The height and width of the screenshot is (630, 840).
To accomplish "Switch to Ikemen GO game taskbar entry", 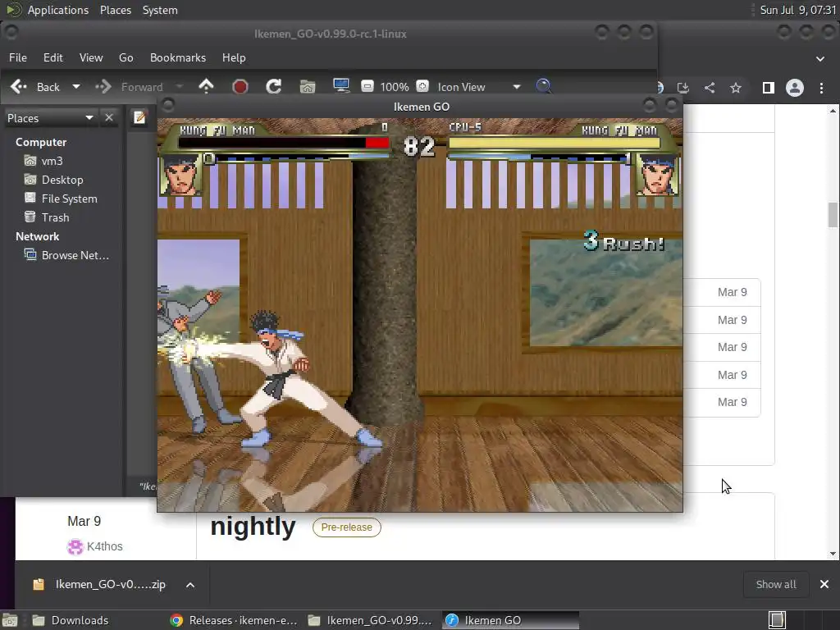I will (x=510, y=620).
